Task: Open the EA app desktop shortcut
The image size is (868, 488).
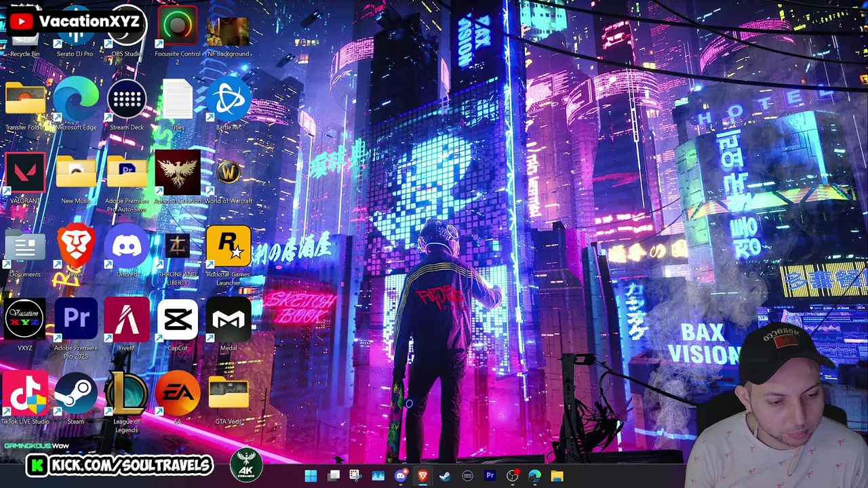Action: click(x=178, y=399)
